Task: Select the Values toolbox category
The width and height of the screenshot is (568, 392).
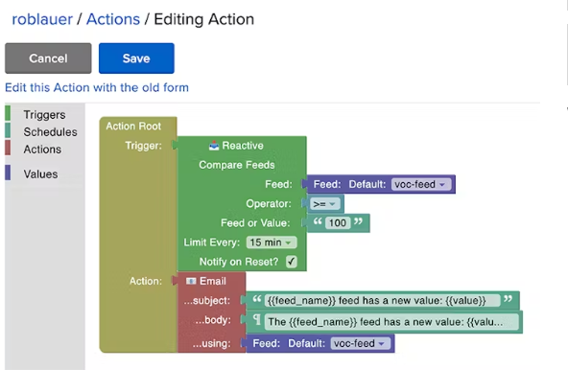Action: [x=40, y=174]
